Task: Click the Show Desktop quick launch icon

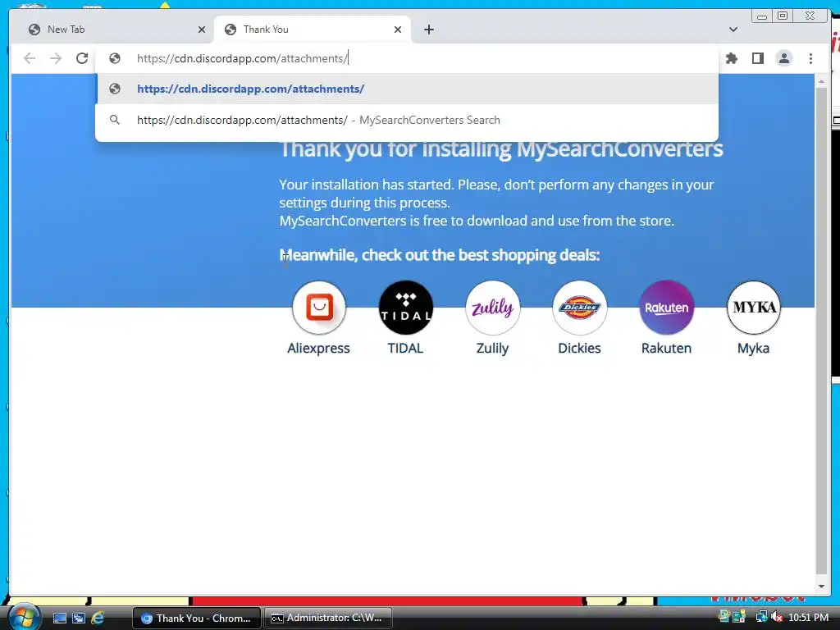Action: [59, 619]
